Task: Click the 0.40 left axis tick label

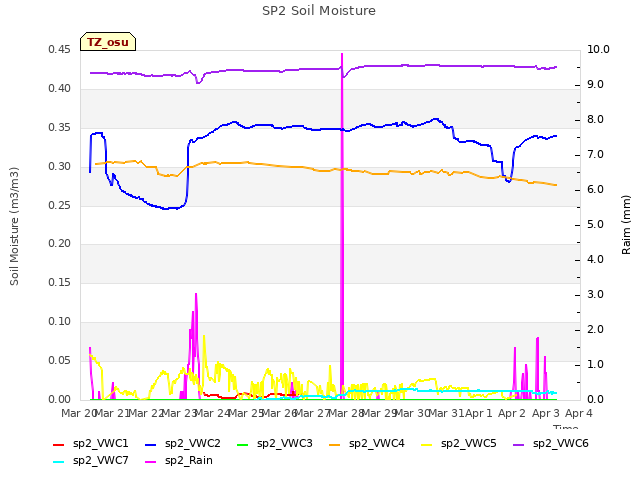Action: click(x=59, y=89)
